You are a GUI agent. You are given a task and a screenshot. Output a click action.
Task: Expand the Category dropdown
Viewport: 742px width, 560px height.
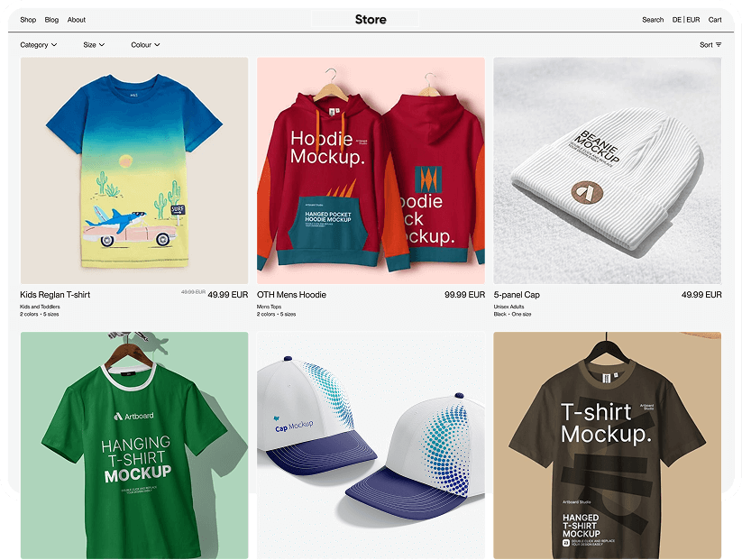pyautogui.click(x=39, y=44)
